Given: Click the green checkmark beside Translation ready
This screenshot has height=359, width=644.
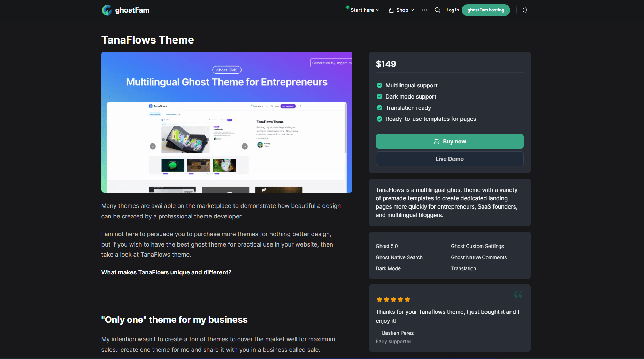Looking at the screenshot, I should [x=379, y=108].
